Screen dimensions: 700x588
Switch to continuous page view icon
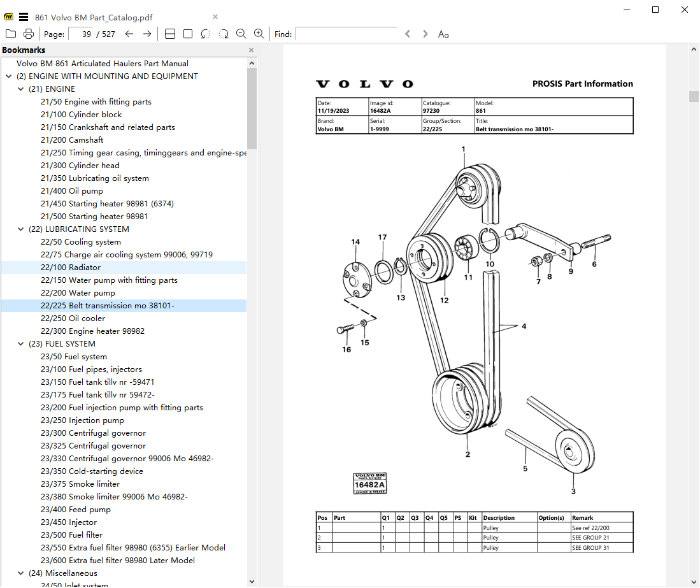coord(170,34)
